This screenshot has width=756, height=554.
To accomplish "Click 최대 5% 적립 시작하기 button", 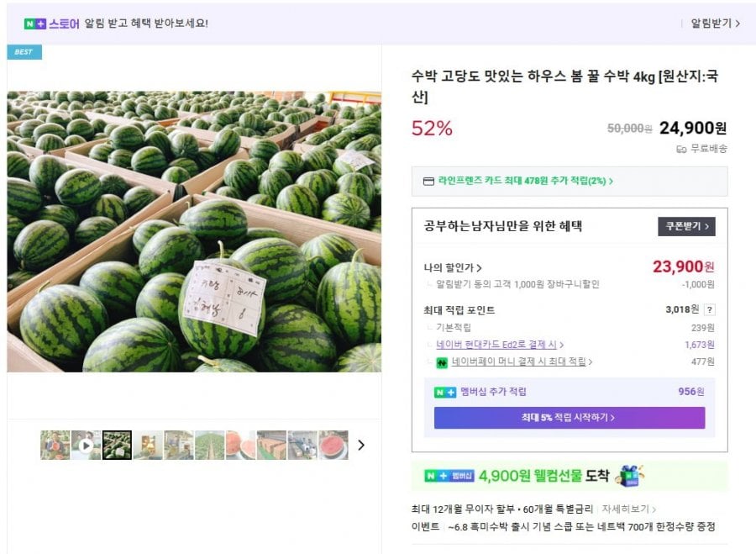I will (x=569, y=418).
